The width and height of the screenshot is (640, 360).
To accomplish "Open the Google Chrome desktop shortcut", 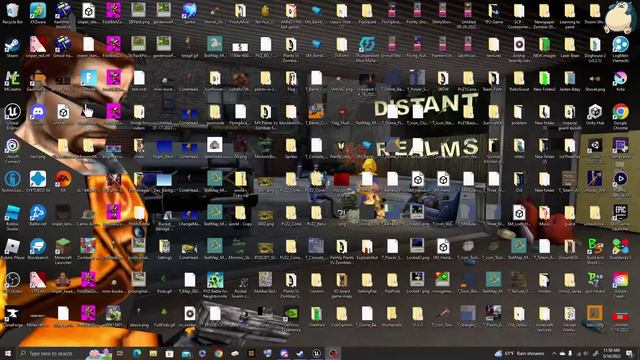I will [x=620, y=116].
